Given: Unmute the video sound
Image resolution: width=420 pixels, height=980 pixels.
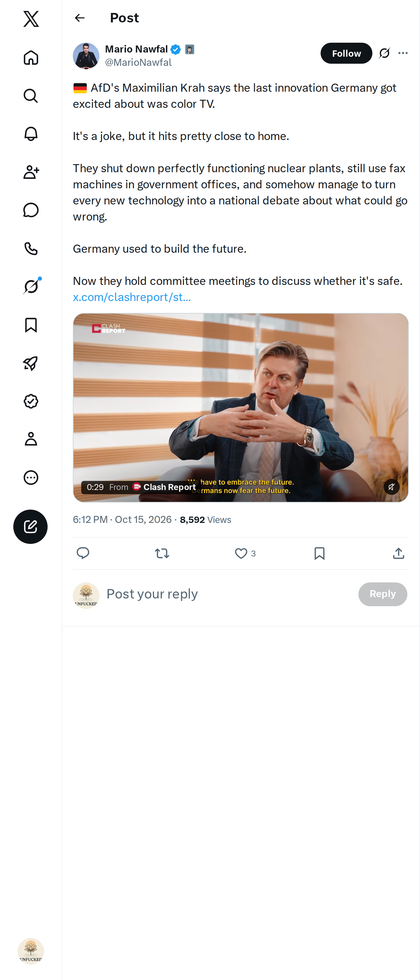Looking at the screenshot, I should pos(391,486).
